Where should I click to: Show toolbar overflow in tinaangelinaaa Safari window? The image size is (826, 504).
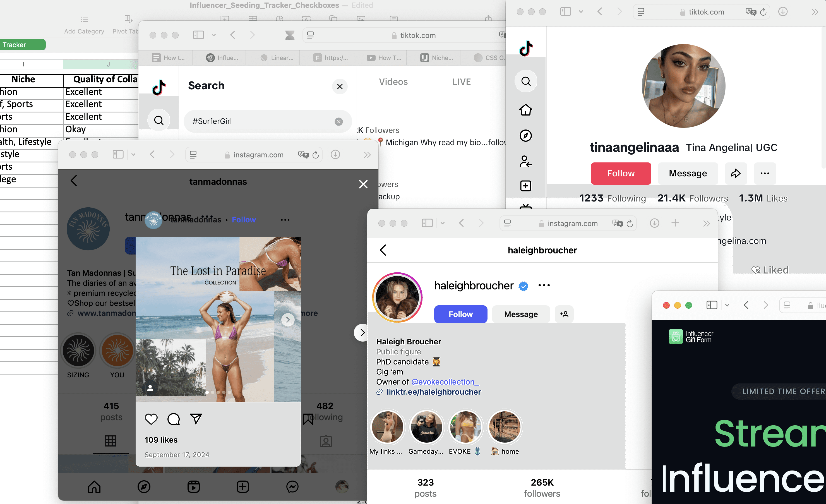[x=815, y=12]
